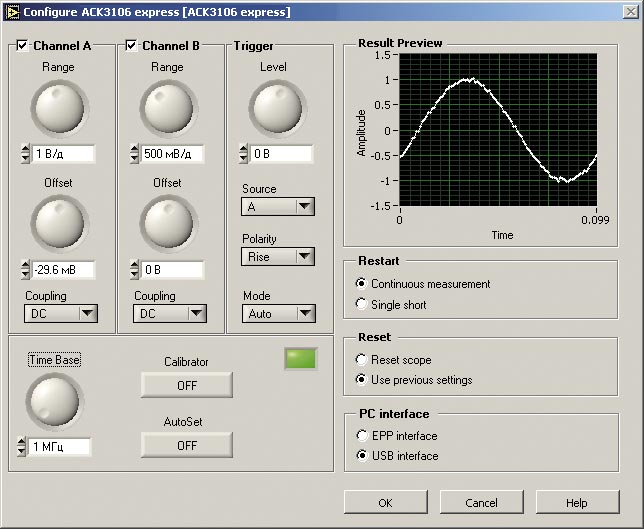Disable the Channel A checkbox

23,46
